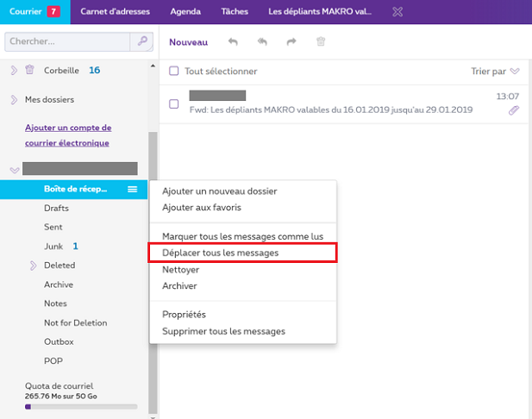Switch to the Agenda tab
Screen dimensions: 532x419
click(x=185, y=12)
